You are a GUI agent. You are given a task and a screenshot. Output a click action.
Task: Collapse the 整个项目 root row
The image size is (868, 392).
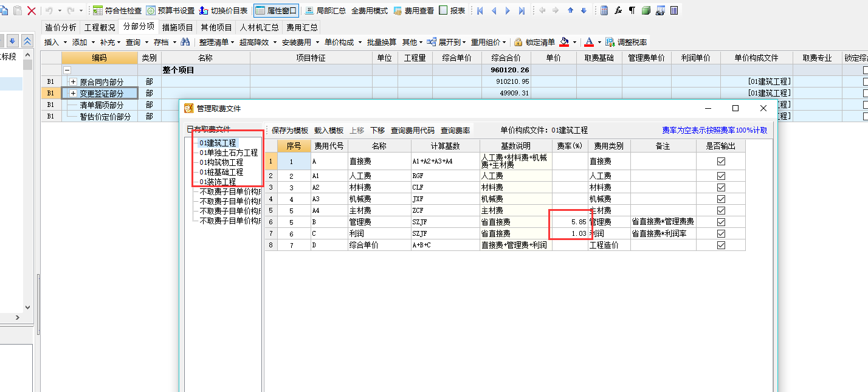[67, 70]
